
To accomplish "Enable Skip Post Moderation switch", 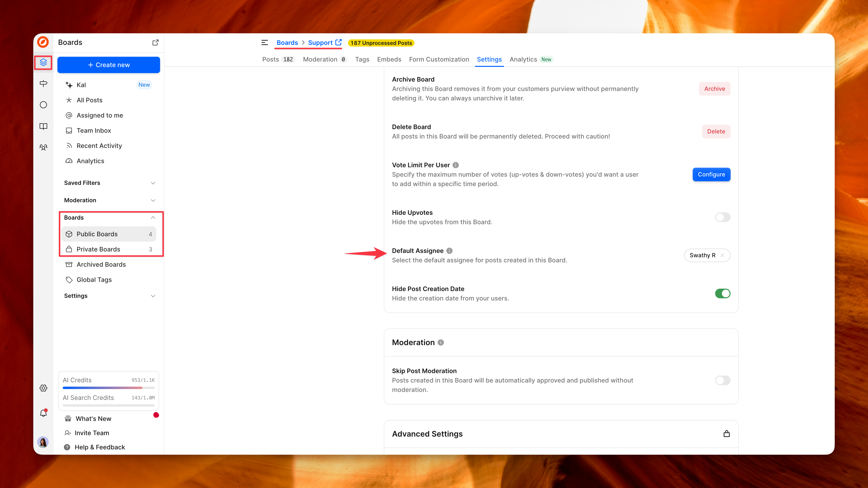I will (x=722, y=380).
